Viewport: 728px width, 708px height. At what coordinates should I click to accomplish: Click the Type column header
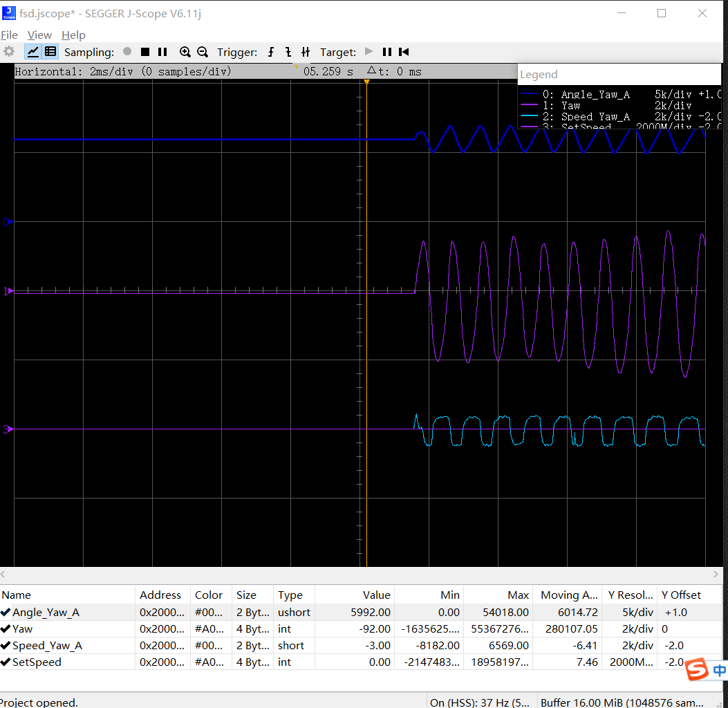[x=295, y=595]
